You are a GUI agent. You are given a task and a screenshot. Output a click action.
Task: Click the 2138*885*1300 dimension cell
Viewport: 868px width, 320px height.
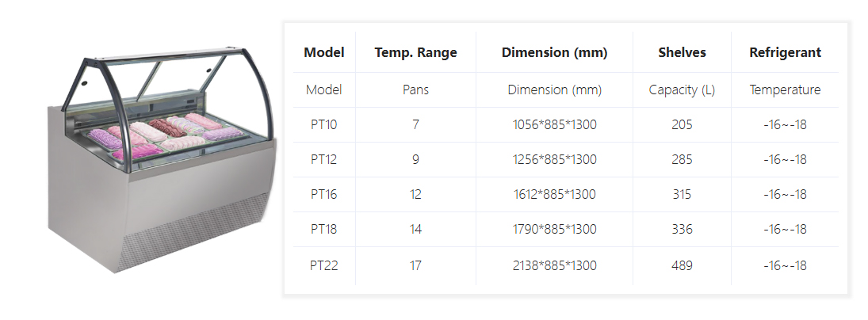pos(554,265)
